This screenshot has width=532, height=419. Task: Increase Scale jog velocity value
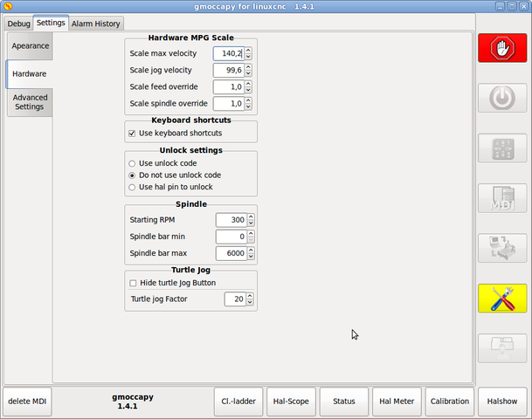248,67
